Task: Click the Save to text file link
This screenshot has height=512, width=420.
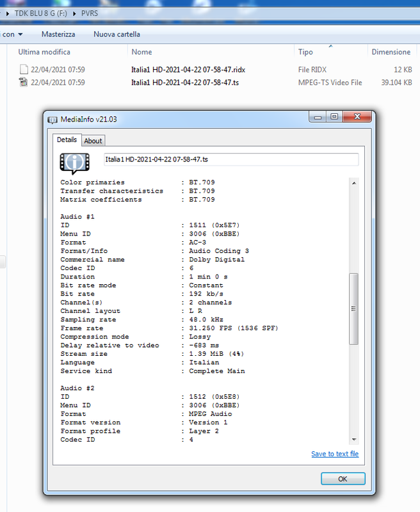Action: [335, 454]
